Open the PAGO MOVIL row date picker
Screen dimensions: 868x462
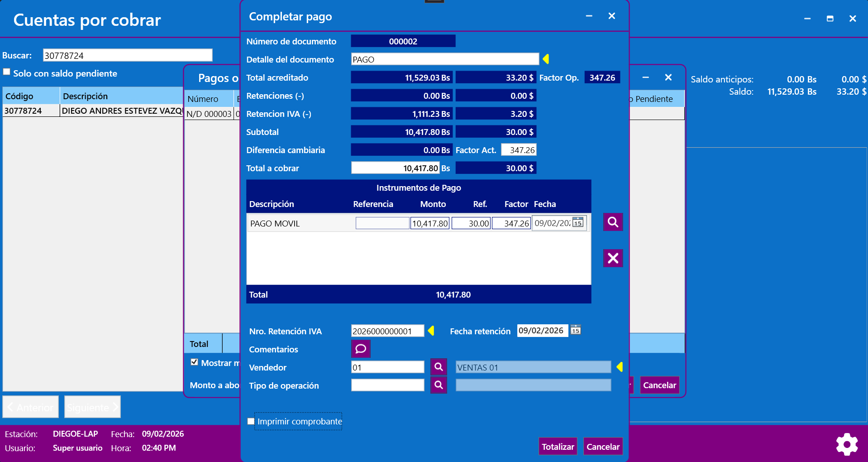(577, 222)
